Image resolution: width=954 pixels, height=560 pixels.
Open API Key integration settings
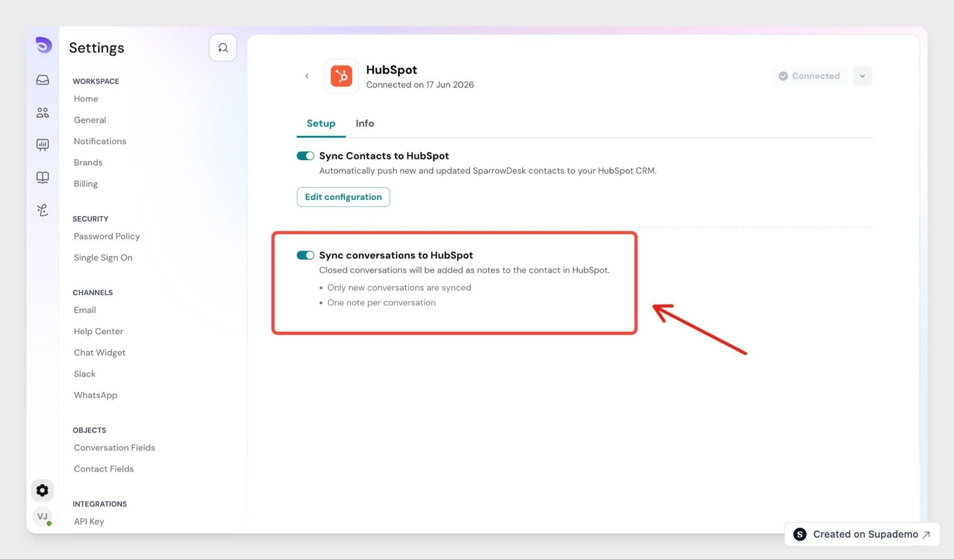89,521
